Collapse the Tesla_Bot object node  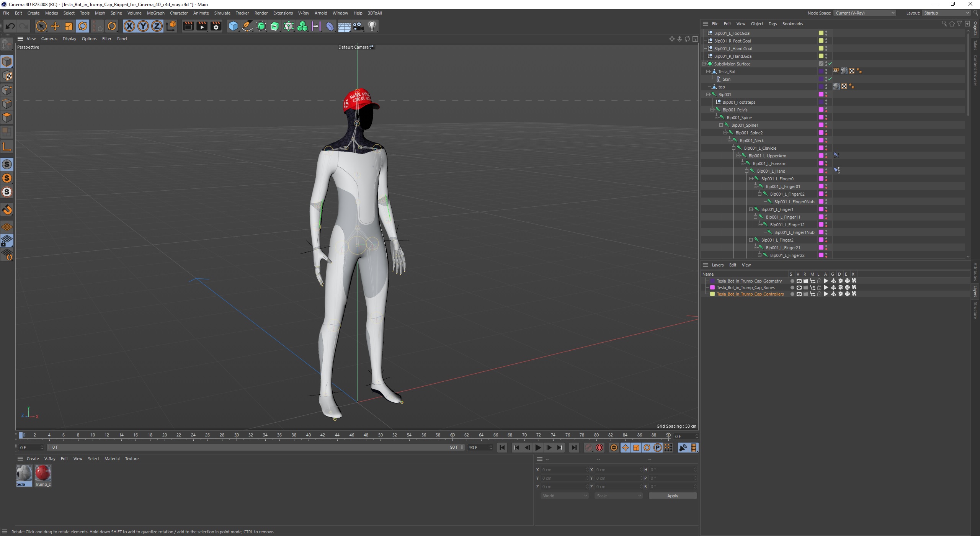point(708,72)
